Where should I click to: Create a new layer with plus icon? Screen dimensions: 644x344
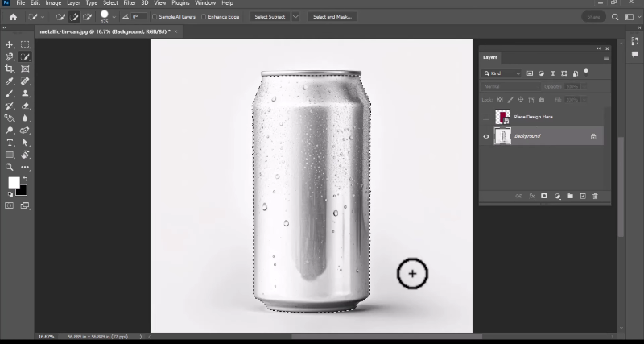[x=582, y=196]
